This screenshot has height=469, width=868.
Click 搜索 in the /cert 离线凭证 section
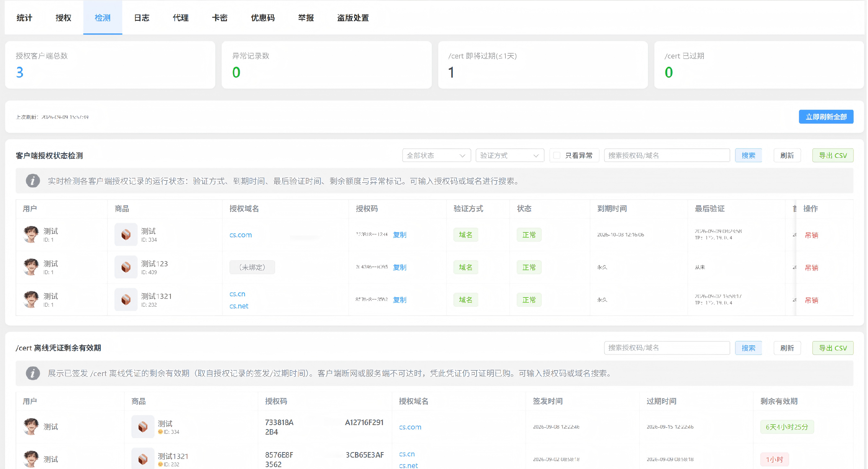point(748,348)
